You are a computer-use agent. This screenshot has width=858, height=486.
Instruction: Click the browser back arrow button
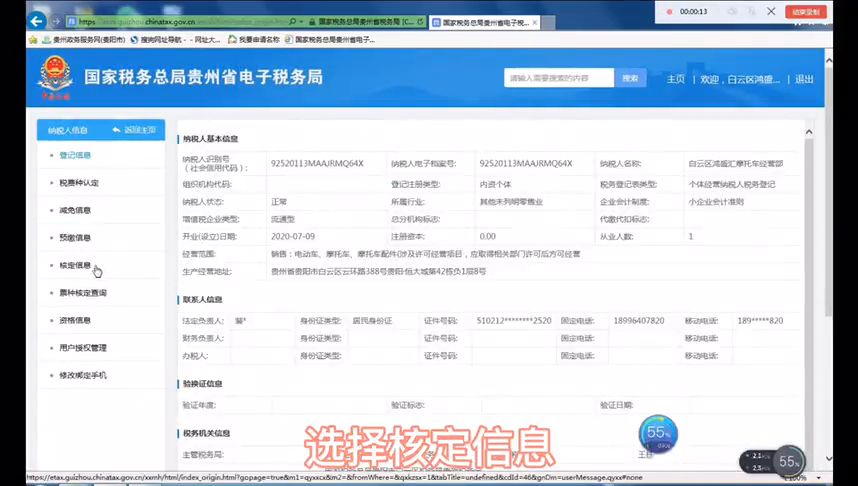(37, 21)
